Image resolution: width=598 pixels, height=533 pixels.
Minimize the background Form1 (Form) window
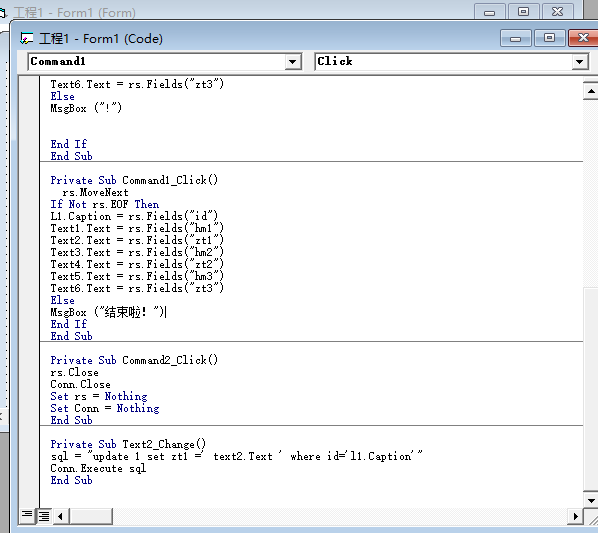point(489,12)
